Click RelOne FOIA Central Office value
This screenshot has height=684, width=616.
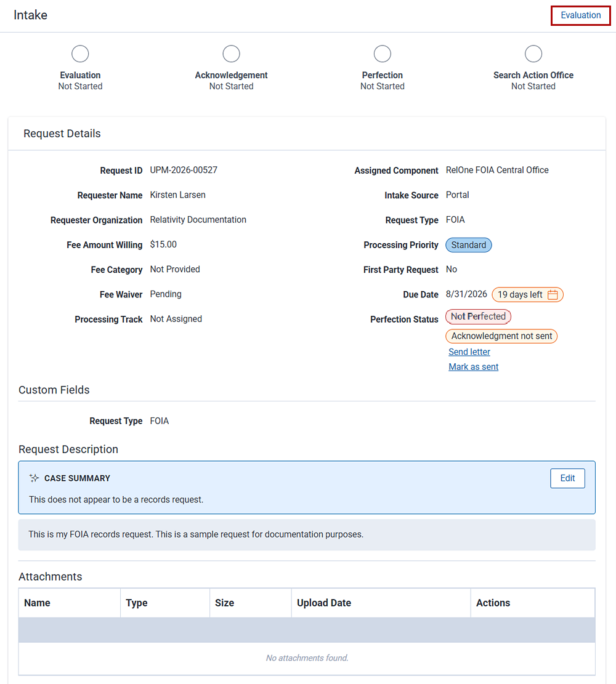click(x=497, y=170)
